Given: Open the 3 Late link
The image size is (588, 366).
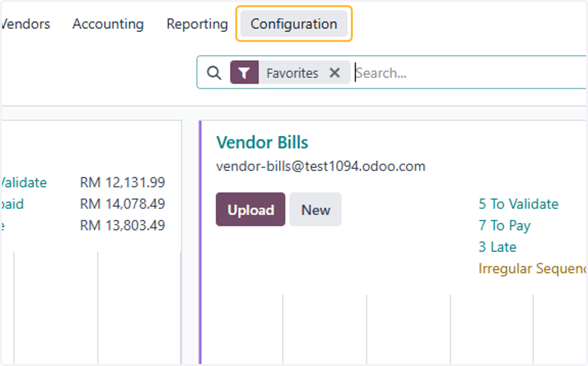Looking at the screenshot, I should pyautogui.click(x=497, y=247).
